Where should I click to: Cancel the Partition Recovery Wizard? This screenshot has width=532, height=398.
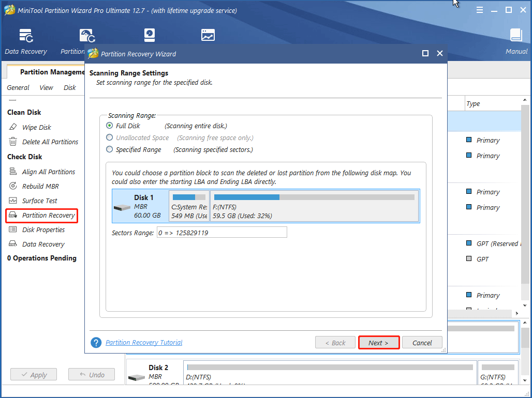click(422, 343)
